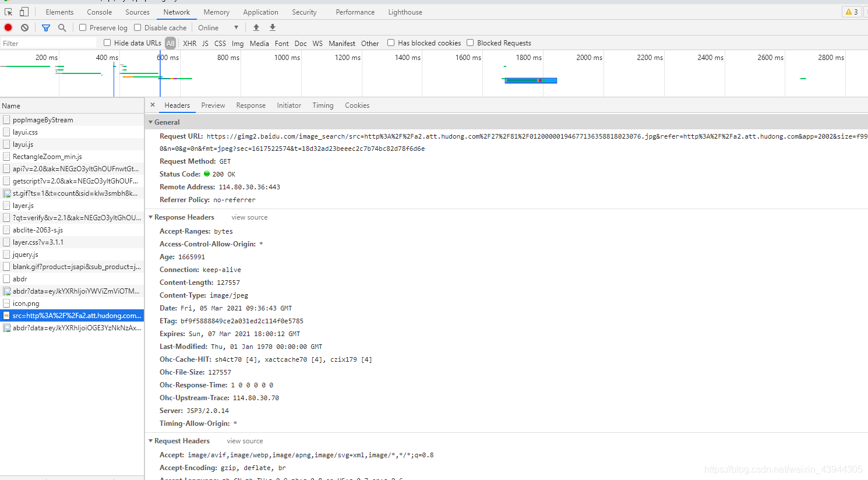Open the Online throttling dropdown
The width and height of the screenshot is (868, 480).
tap(218, 27)
